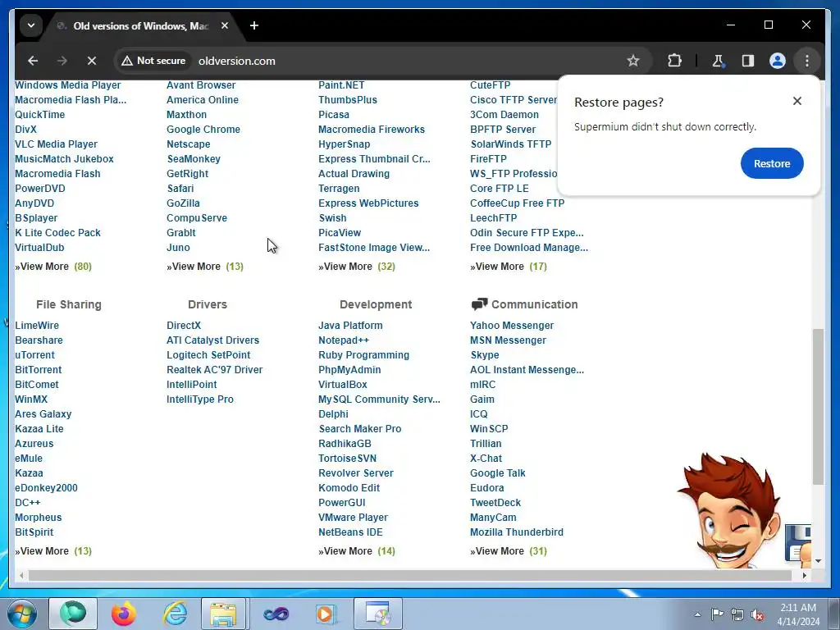
Task: Toggle the side panel icon
Action: (748, 61)
